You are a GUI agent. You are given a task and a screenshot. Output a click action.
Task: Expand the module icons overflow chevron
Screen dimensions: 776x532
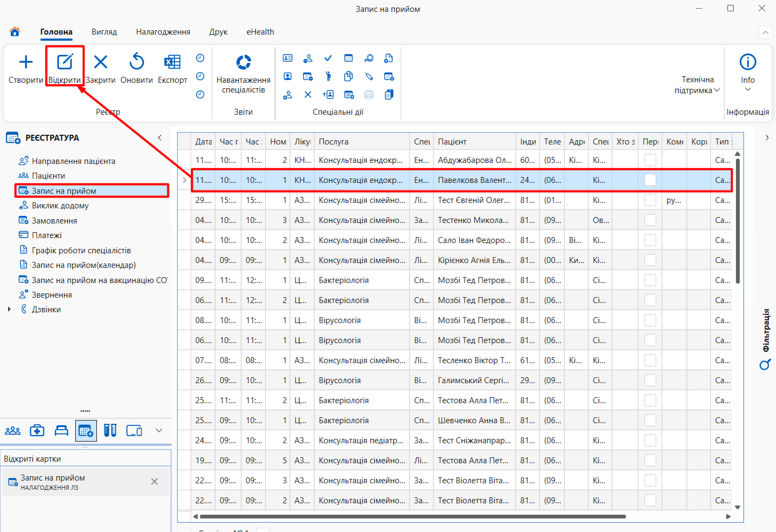tap(159, 431)
